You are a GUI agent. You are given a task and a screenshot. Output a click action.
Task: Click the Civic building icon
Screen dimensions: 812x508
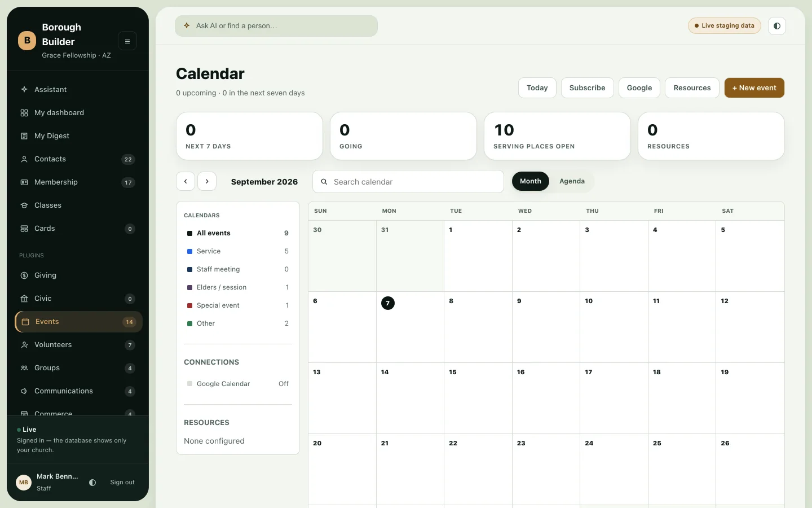(x=24, y=299)
